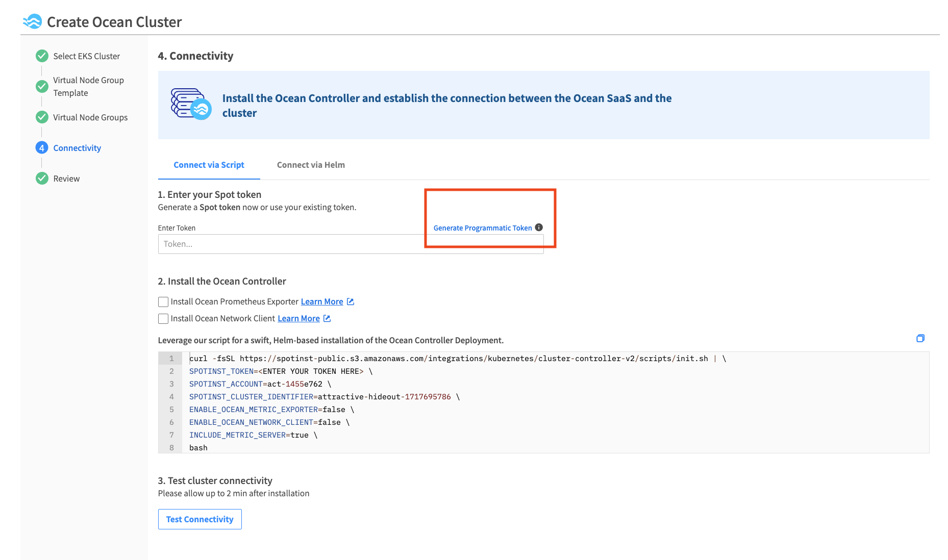Go to Virtual Node Groups step
Image resolution: width=948 pixels, height=560 pixels.
pos(90,117)
